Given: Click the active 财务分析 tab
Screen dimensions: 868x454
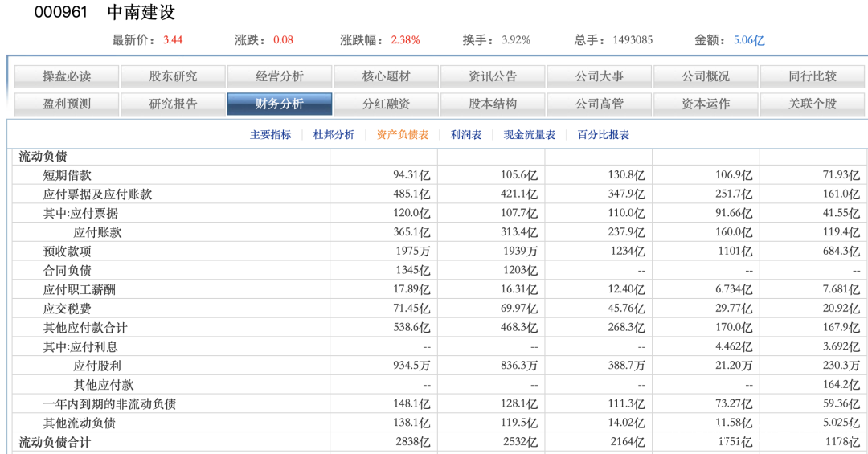Looking at the screenshot, I should coord(280,104).
